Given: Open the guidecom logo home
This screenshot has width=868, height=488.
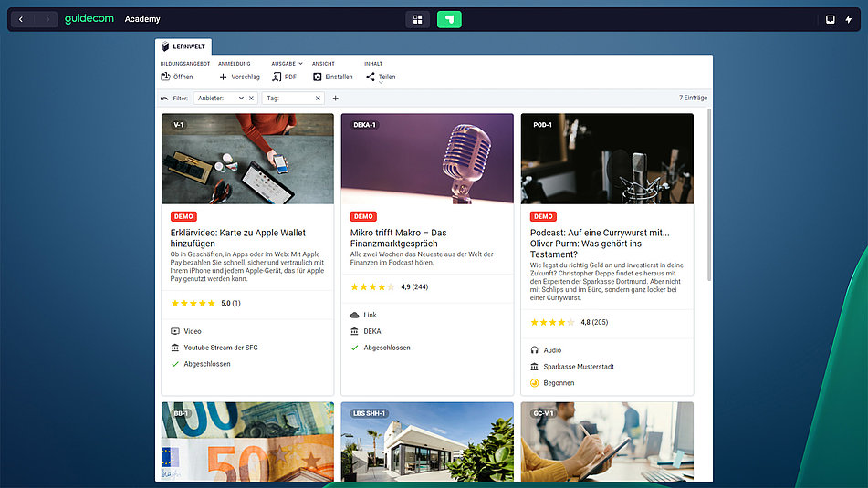Looking at the screenshot, I should pyautogui.click(x=89, y=19).
